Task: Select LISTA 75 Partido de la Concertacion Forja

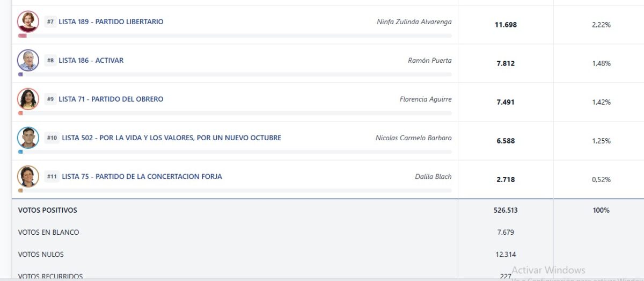Action: click(x=142, y=177)
